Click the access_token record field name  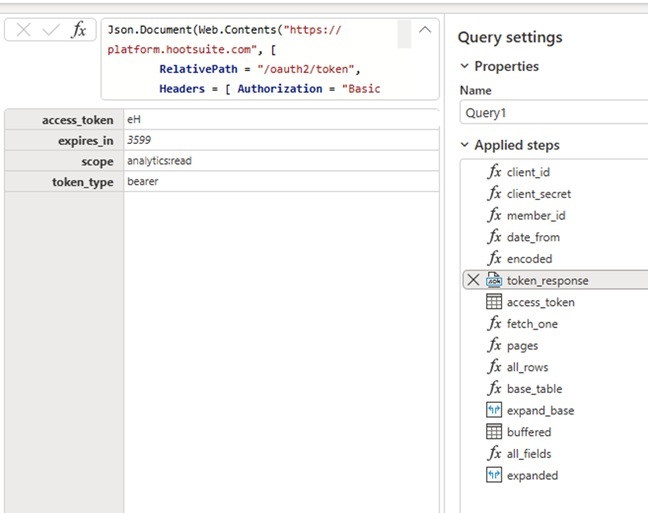pos(77,120)
